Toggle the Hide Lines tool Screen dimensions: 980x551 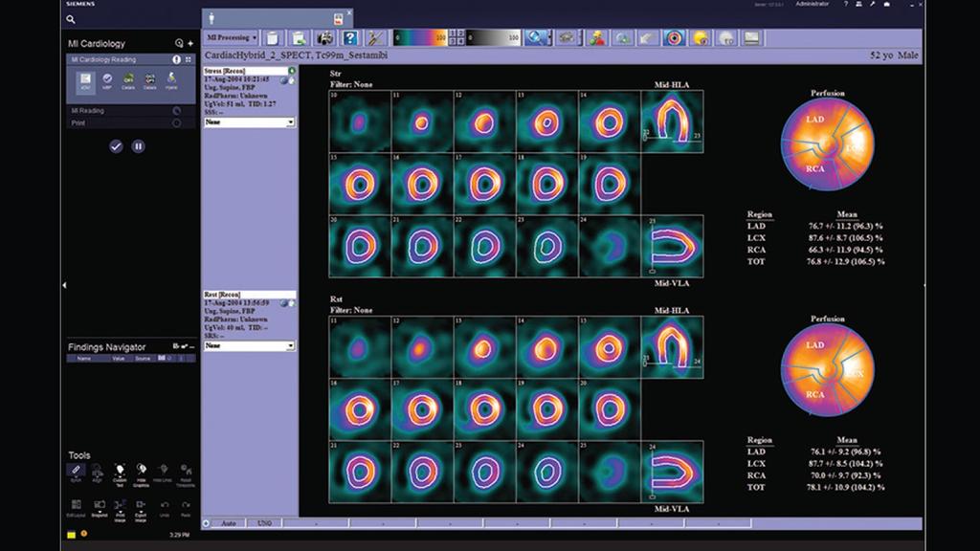164,468
